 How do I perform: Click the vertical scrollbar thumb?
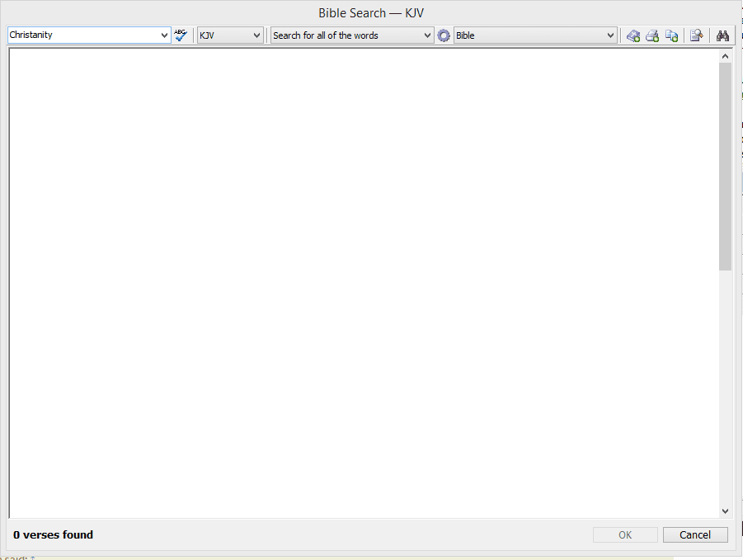click(x=725, y=165)
